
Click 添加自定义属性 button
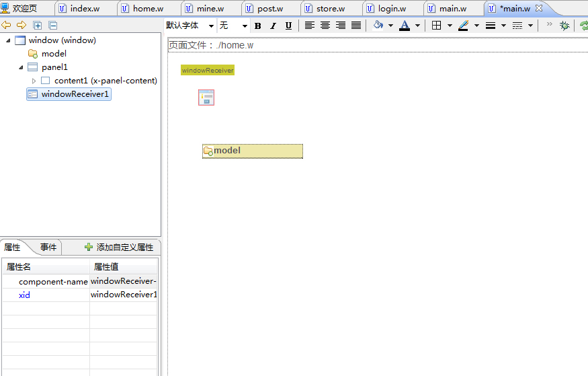119,248
